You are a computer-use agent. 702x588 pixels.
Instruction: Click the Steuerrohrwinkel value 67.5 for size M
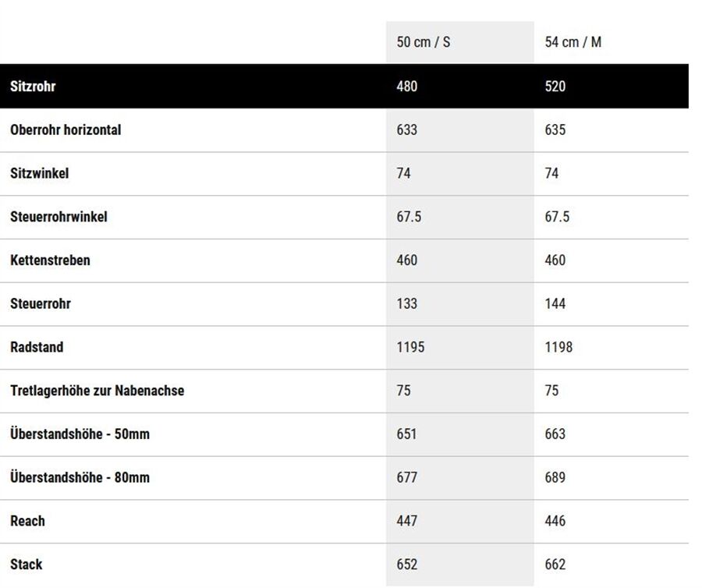click(557, 217)
